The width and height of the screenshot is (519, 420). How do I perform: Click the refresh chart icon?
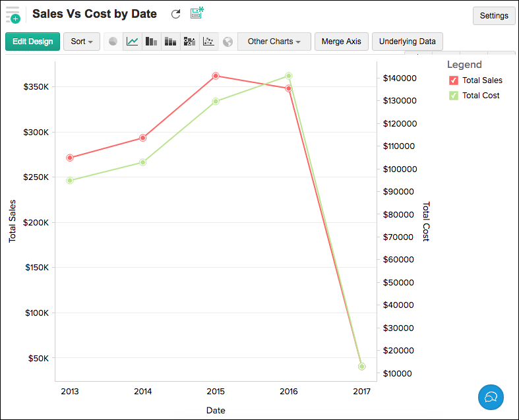pyautogui.click(x=175, y=14)
